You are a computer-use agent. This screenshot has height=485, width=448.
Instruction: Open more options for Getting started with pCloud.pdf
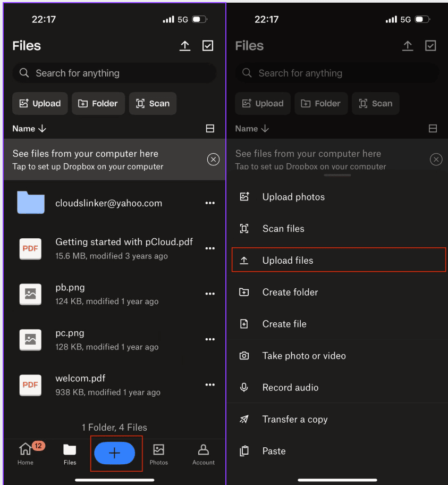pyautogui.click(x=210, y=248)
